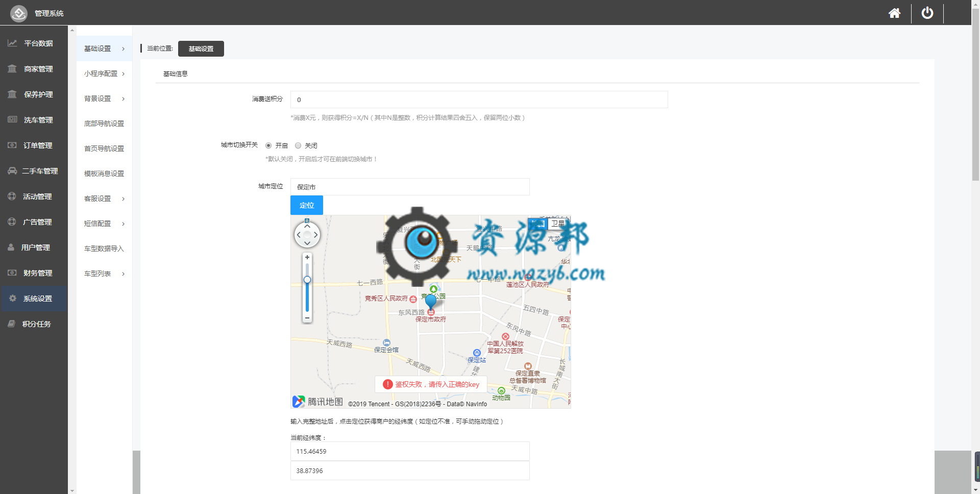Image resolution: width=980 pixels, height=494 pixels.
Task: Click the 系统设置 gear icon
Action: pyautogui.click(x=13, y=299)
